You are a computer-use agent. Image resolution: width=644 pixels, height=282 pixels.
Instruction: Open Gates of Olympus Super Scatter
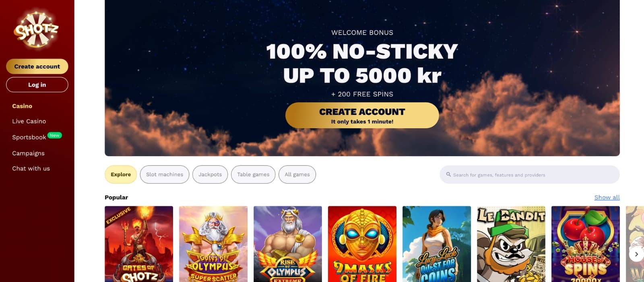(x=213, y=244)
